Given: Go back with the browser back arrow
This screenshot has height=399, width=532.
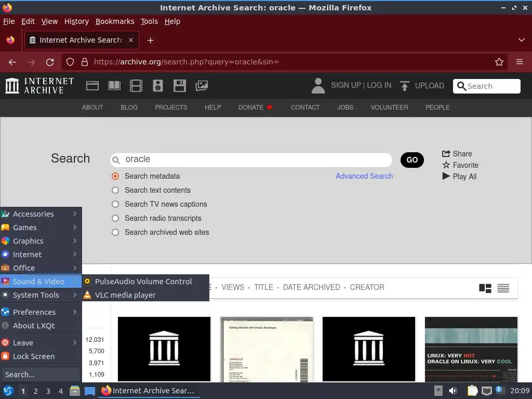Looking at the screenshot, I should coord(12,62).
